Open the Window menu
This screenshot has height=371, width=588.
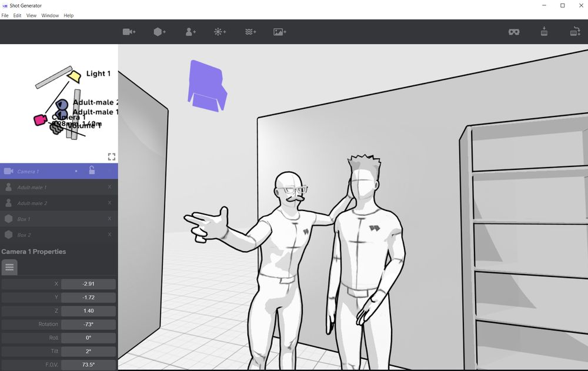[x=50, y=15]
